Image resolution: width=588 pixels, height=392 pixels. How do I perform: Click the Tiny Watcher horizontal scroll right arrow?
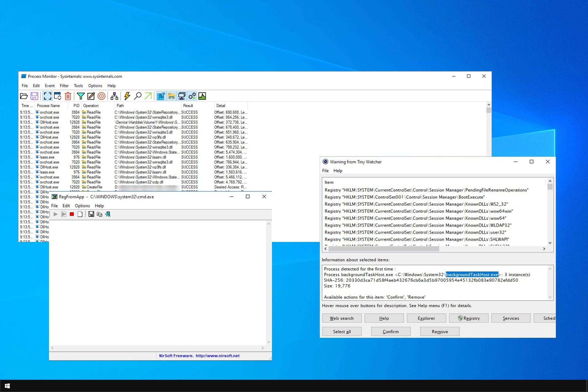(544, 249)
